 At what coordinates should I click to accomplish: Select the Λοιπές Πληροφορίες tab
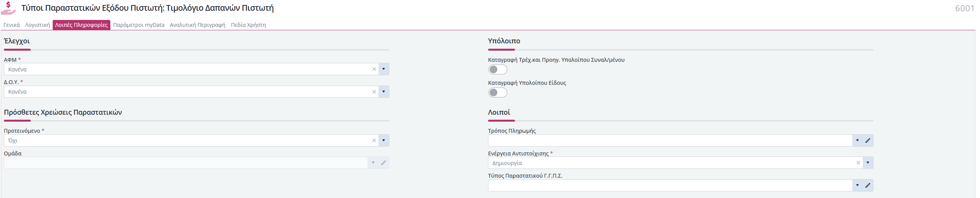tap(82, 25)
